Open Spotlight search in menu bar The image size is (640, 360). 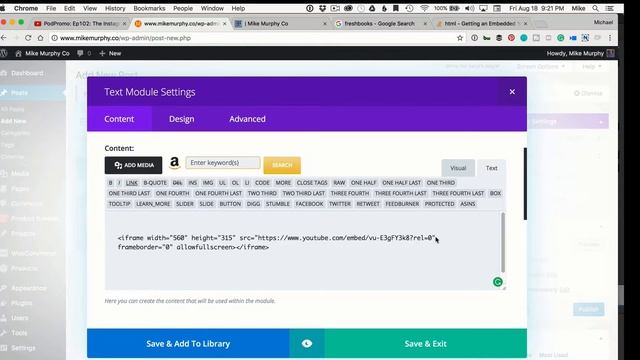[596, 8]
